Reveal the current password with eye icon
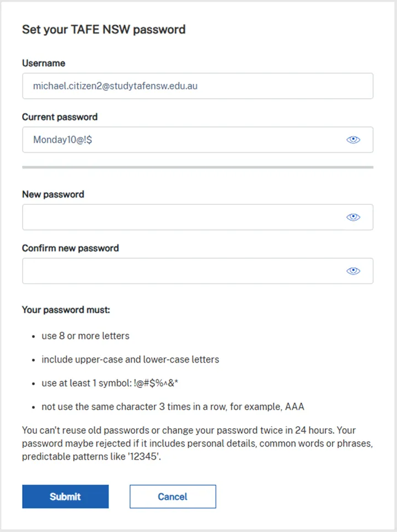Viewport: 397px width, 532px height. 353,140
